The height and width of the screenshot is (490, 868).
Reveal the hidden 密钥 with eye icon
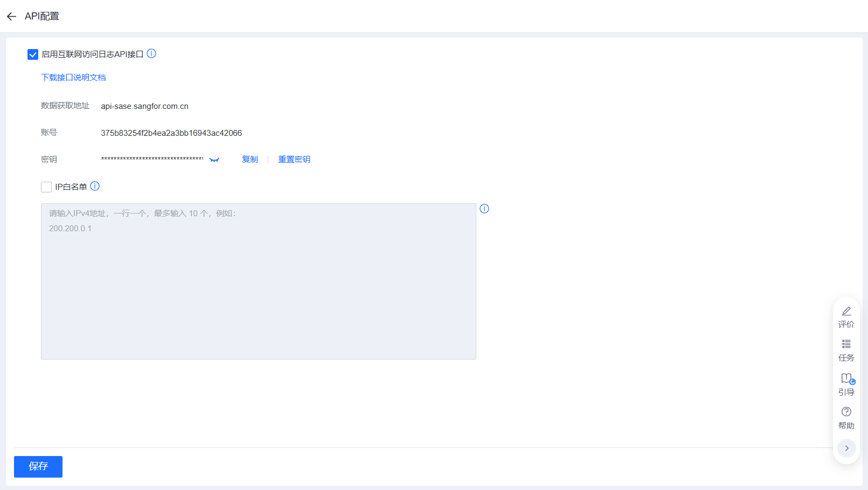tap(214, 160)
